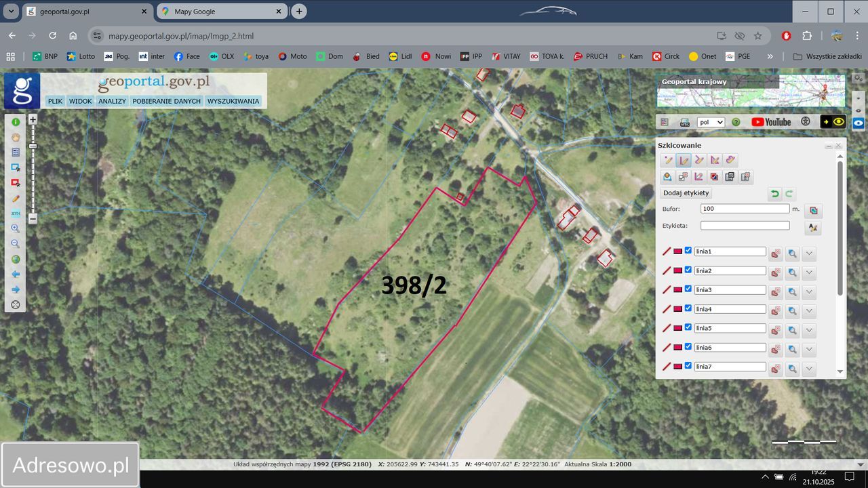
Task: Click the linia7 red color swatch
Action: 678,367
